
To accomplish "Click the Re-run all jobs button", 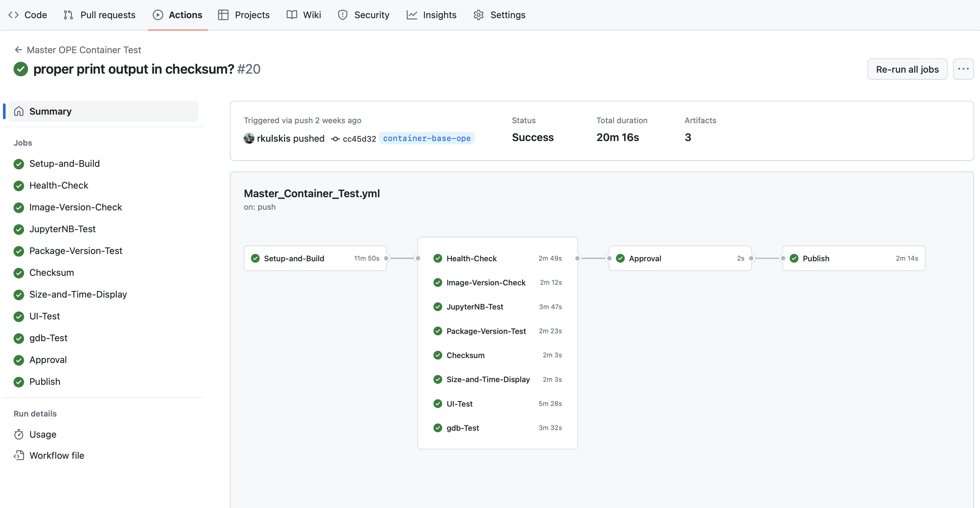I will point(907,69).
